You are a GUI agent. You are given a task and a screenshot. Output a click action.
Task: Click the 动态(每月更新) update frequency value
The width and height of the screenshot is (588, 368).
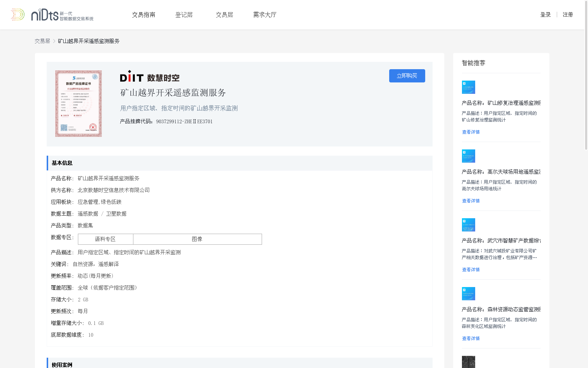(x=96, y=276)
